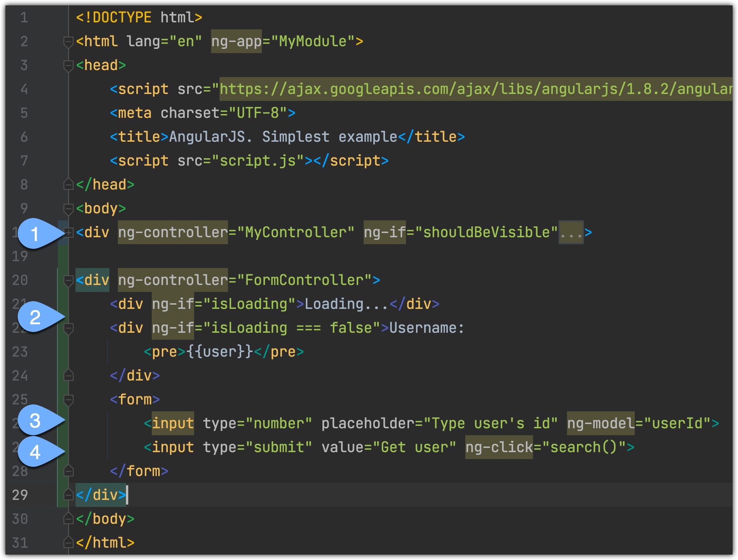The width and height of the screenshot is (738, 560).
Task: Click the placeholder "Type user's id" value
Action: 490,424
